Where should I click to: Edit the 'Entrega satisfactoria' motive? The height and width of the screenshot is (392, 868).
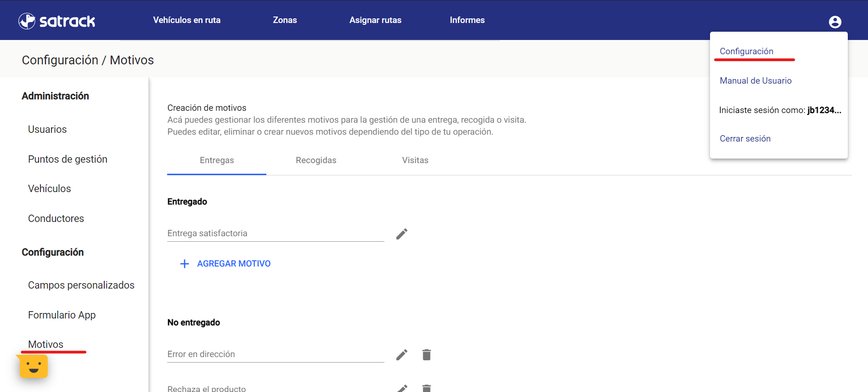[x=402, y=234]
